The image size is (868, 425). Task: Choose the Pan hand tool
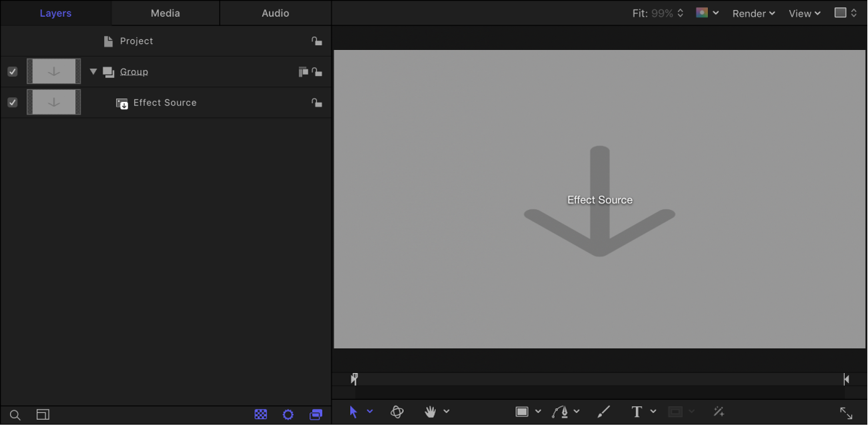(431, 411)
